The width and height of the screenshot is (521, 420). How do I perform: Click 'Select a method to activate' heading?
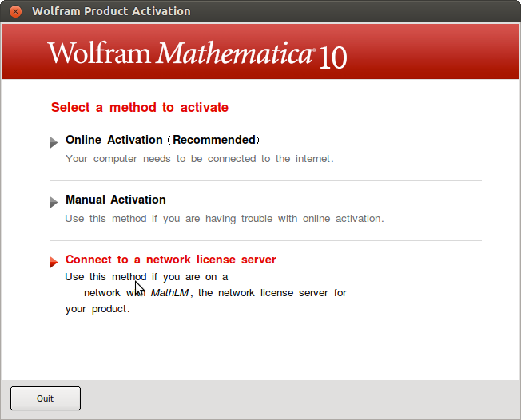(140, 107)
